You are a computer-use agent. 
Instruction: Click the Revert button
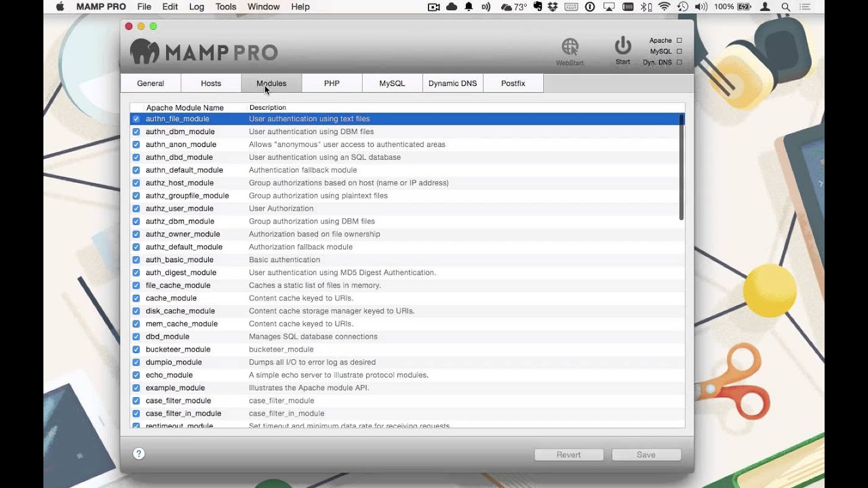[x=569, y=455]
